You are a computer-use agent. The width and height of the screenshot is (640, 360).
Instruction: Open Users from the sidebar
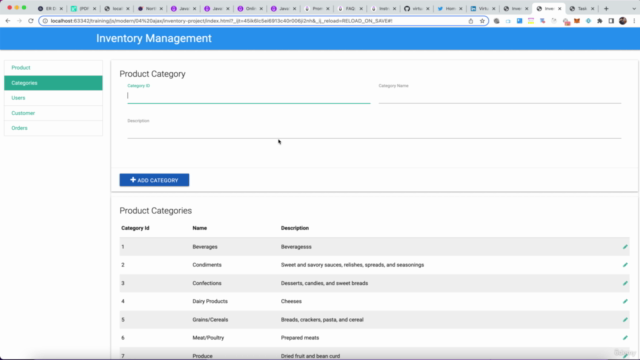pyautogui.click(x=53, y=98)
